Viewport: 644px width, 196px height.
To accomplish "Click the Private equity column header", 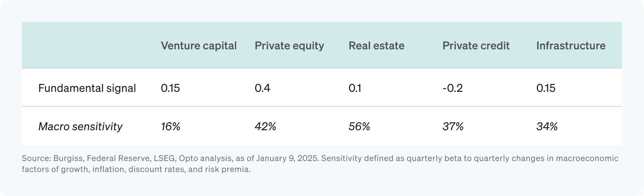I will click(x=289, y=46).
